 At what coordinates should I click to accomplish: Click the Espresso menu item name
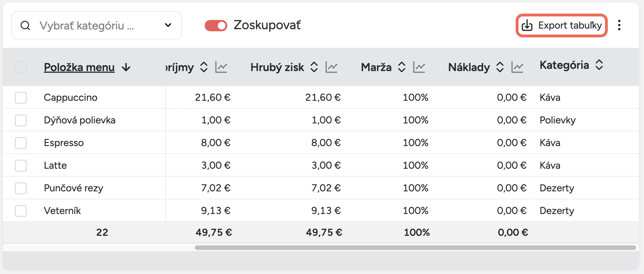tap(64, 143)
